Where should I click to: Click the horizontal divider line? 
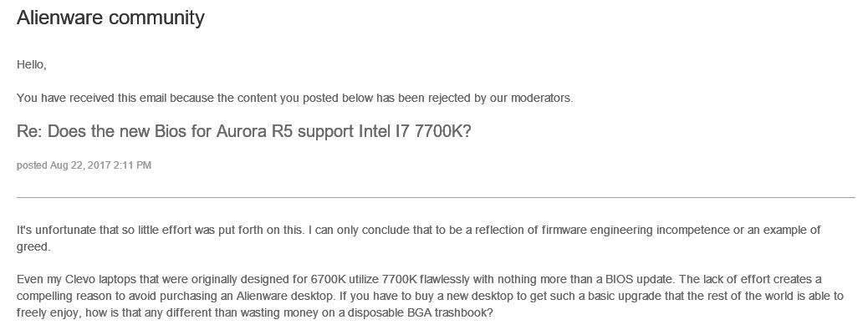pyautogui.click(x=436, y=197)
